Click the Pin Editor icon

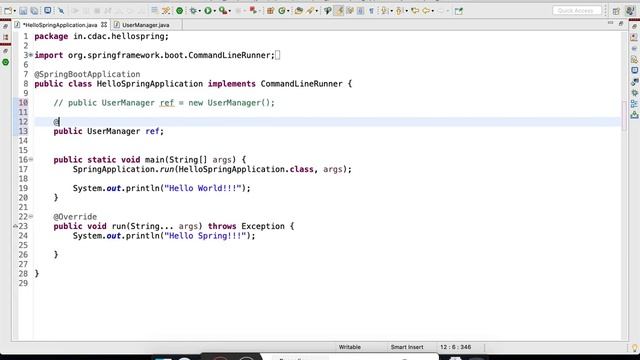[459, 11]
